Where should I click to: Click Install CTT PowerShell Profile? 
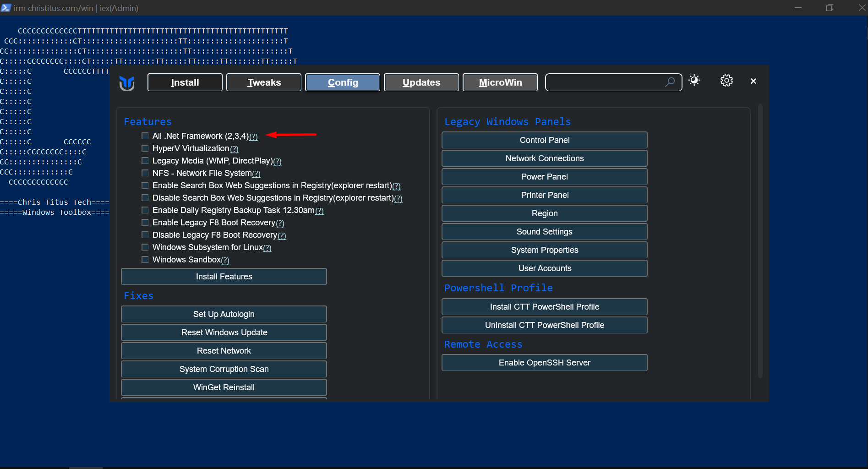coord(545,307)
